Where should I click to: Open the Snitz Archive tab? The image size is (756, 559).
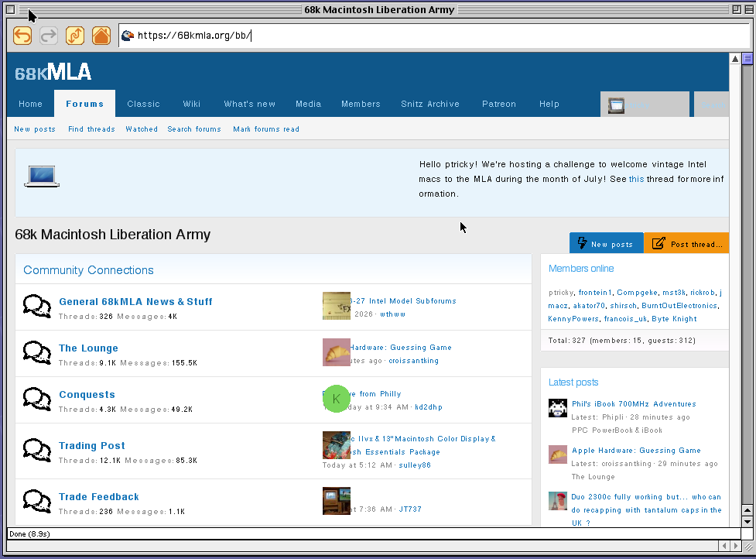point(430,104)
